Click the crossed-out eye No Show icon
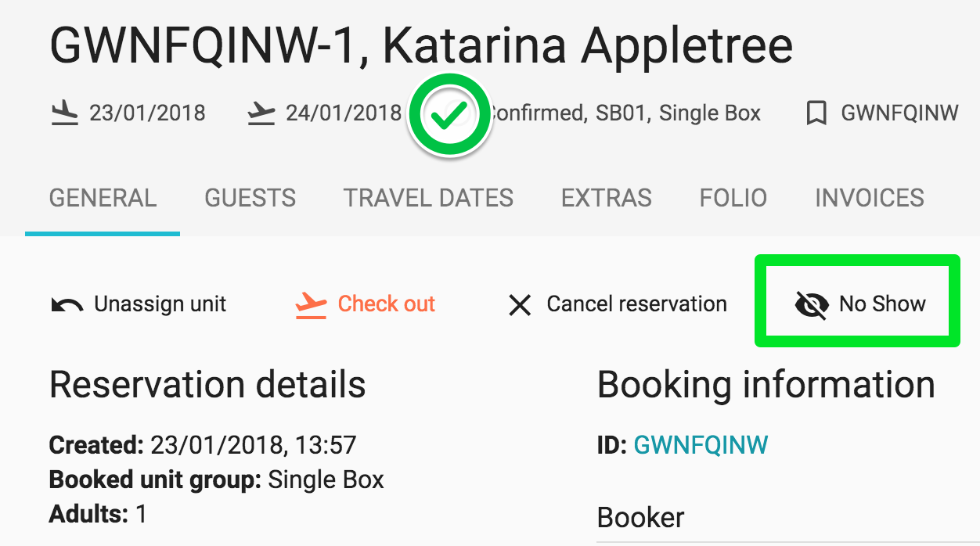 (811, 304)
